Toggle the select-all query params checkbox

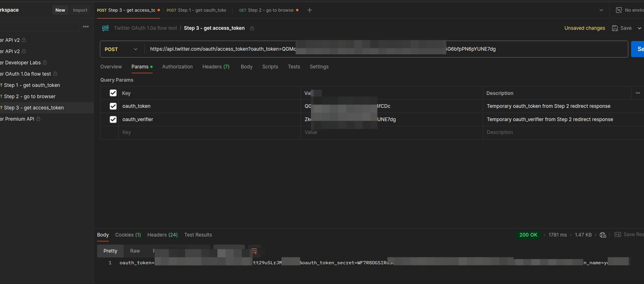tap(113, 93)
